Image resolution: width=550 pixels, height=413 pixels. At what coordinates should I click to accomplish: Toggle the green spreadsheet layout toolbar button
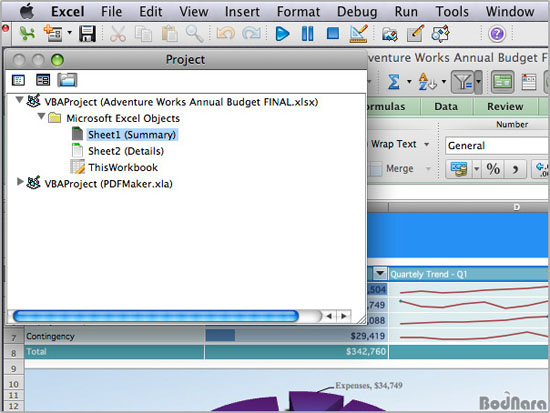[x=502, y=82]
